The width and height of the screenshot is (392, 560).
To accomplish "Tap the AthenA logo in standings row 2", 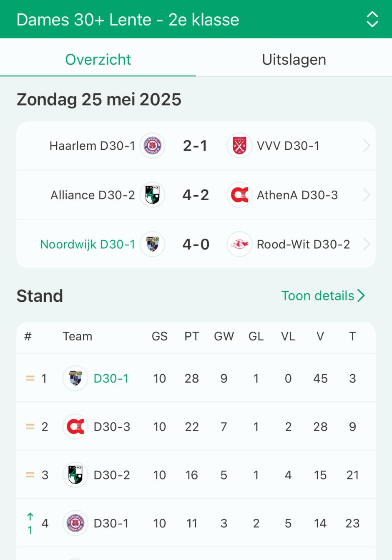I will [75, 426].
